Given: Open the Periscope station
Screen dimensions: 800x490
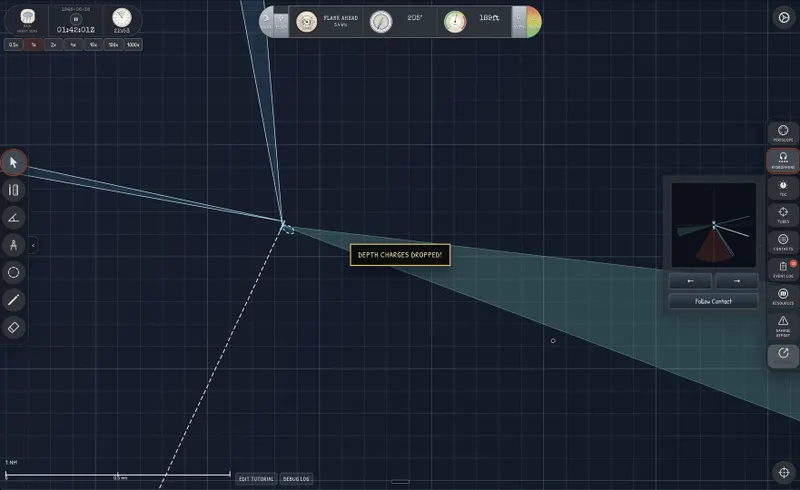Looking at the screenshot, I should pos(783,133).
